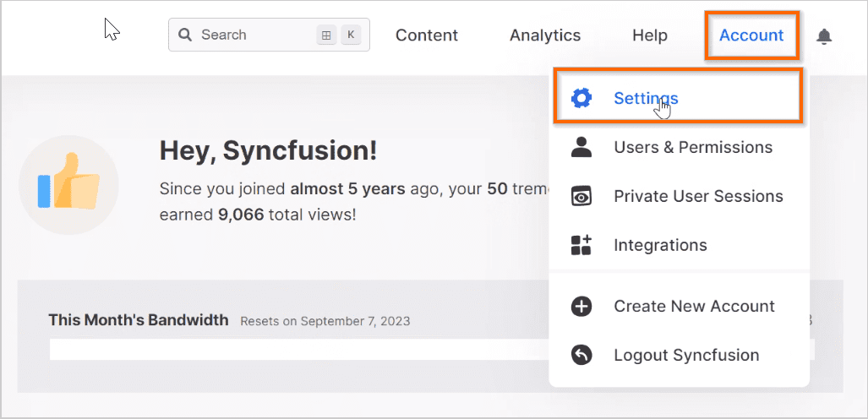The image size is (868, 419).
Task: Focus the Search input field
Action: [x=269, y=35]
